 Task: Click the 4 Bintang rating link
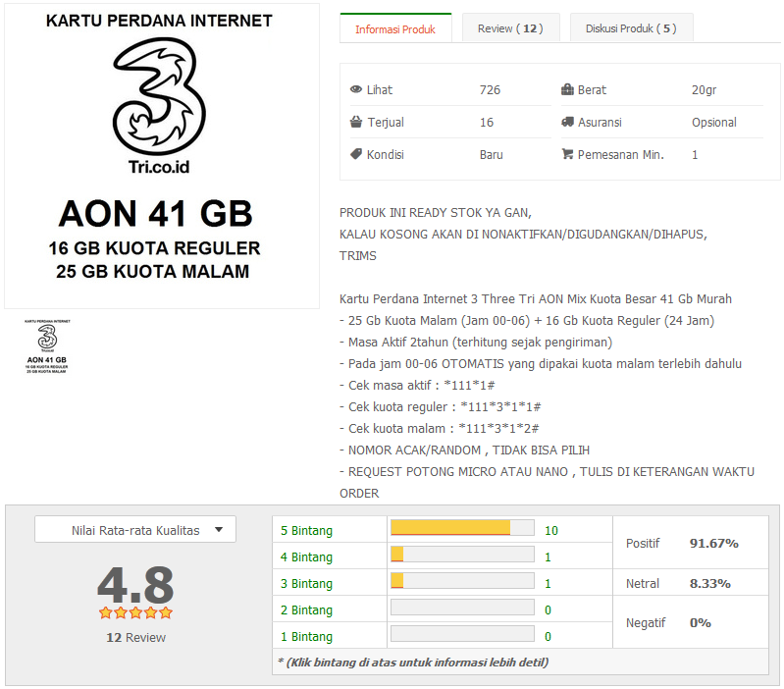[306, 557]
